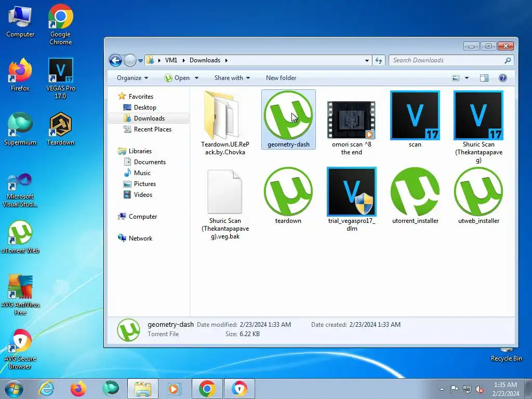Select the Shuric Scan (Thekantapapaveg) VEGAS file
Viewport: 532px width, 399px height.
pos(478,127)
